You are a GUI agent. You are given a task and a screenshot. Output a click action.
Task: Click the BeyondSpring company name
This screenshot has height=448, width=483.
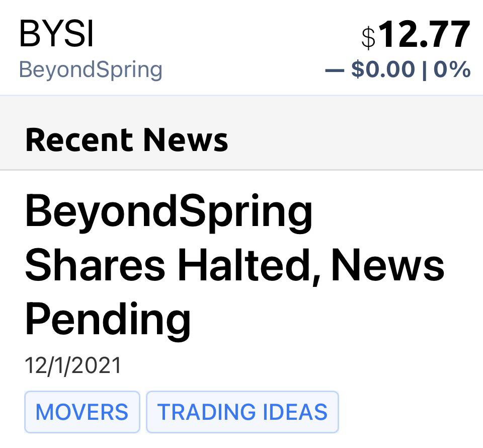[x=91, y=69]
